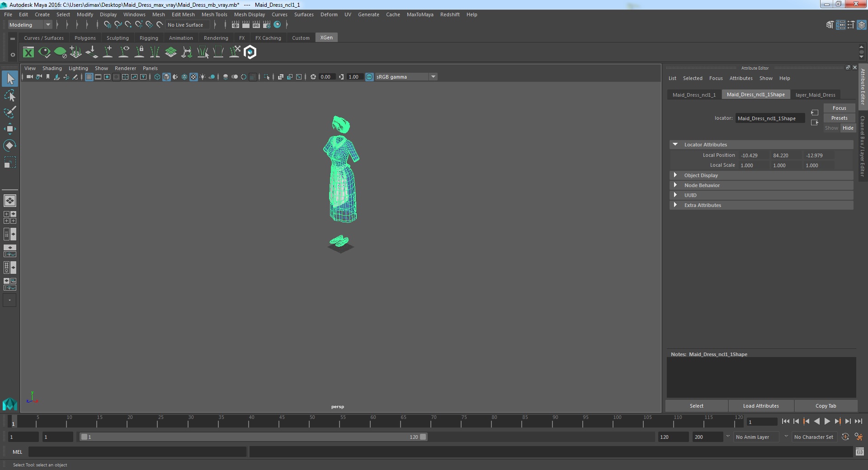Viewport: 868px width, 470px height.
Task: Click the white hexagon shelf icon
Action: coord(250,52)
